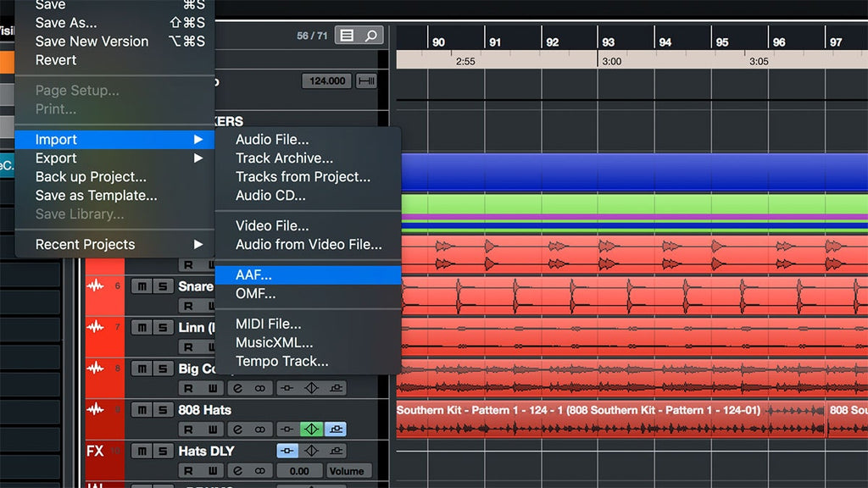This screenshot has width=868, height=488.
Task: Click bar 93 on the timeline ruler
Action: pos(609,42)
